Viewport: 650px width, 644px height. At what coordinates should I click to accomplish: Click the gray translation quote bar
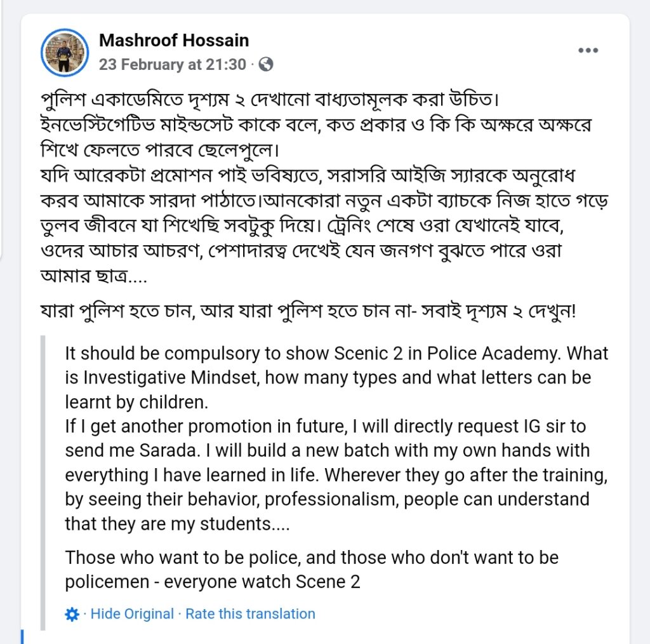coord(43,483)
